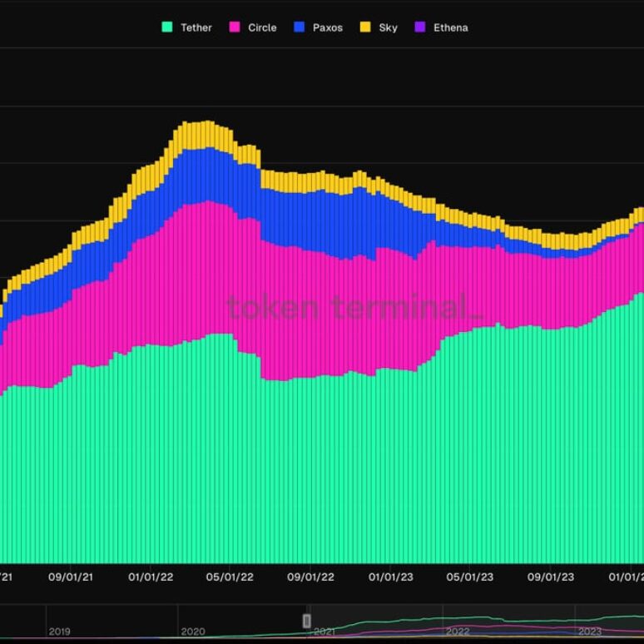Show the Ethena series via legend text
Screen dimensions: 644x644
coord(450,27)
